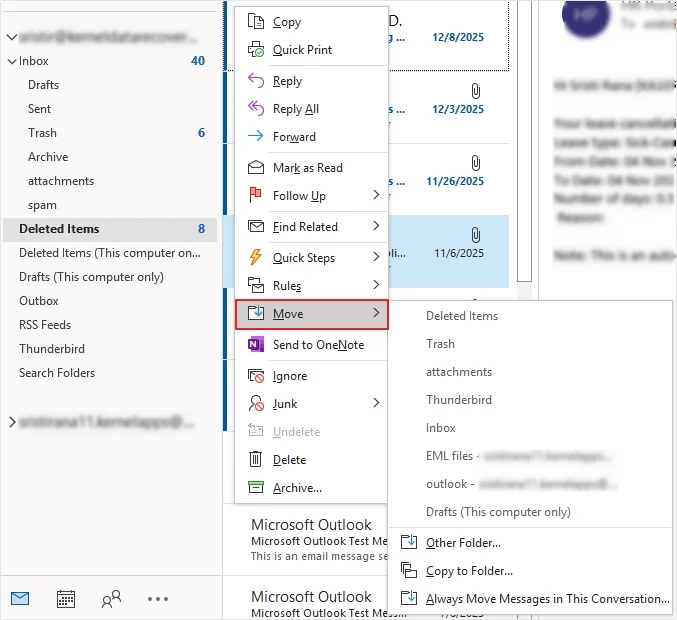The height and width of the screenshot is (620, 677).
Task: Open the RSS Feeds folder
Action: pyautogui.click(x=45, y=325)
